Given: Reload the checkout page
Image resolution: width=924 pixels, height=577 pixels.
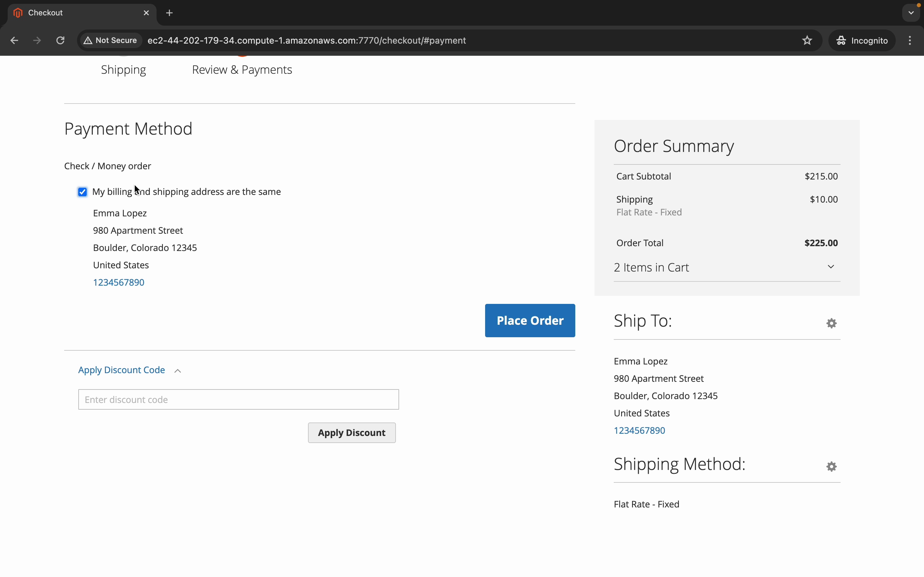Looking at the screenshot, I should 60,40.
